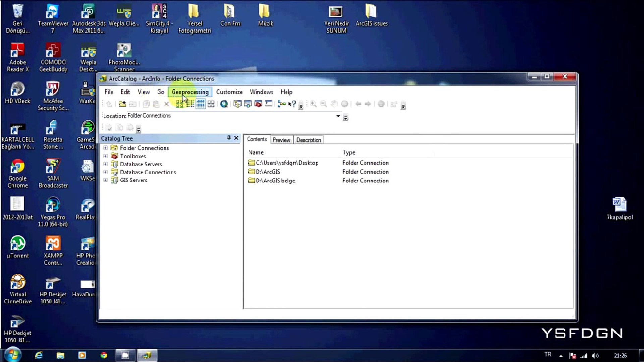The width and height of the screenshot is (644, 362).
Task: Select the Thumbnails view icon
Action: [211, 104]
